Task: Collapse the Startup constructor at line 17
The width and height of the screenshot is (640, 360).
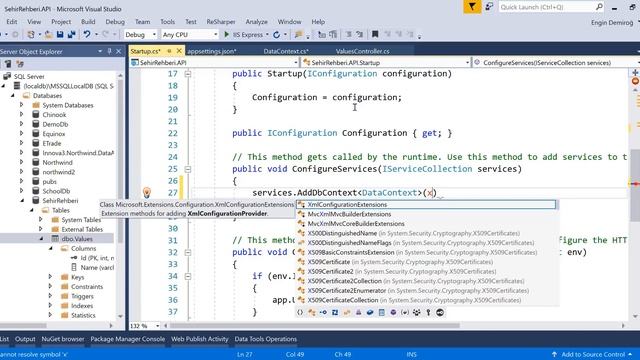Action: click(188, 74)
